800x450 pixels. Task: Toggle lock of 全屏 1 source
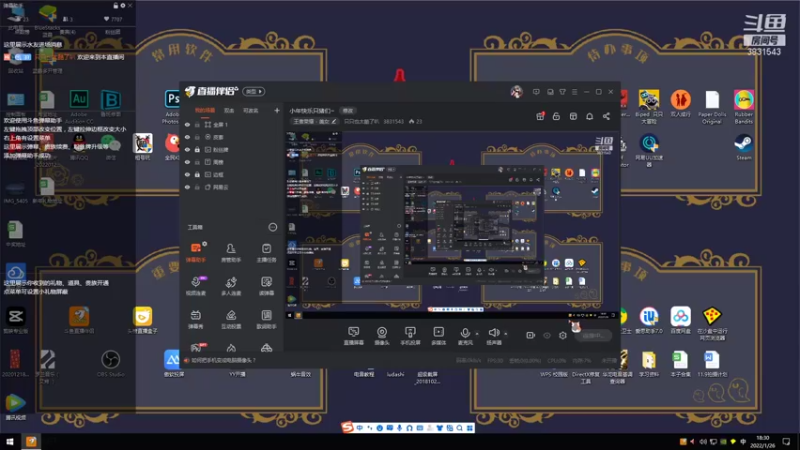pos(197,124)
